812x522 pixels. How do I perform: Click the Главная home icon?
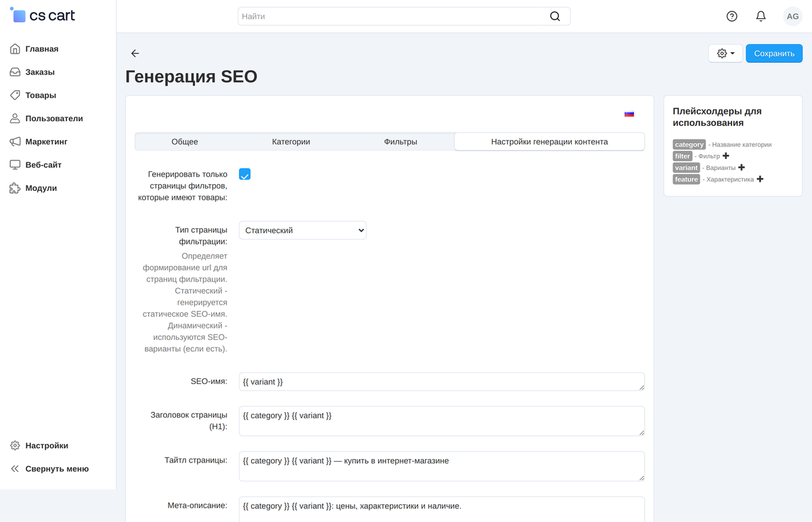pos(15,49)
